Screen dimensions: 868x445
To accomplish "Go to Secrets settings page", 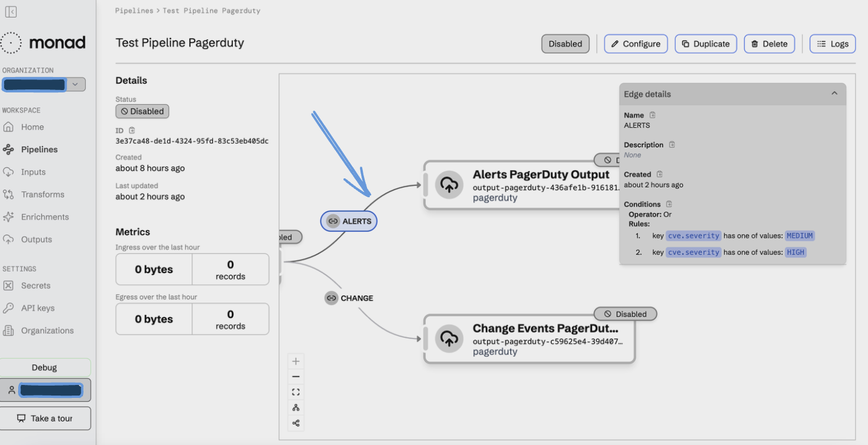I will point(35,285).
